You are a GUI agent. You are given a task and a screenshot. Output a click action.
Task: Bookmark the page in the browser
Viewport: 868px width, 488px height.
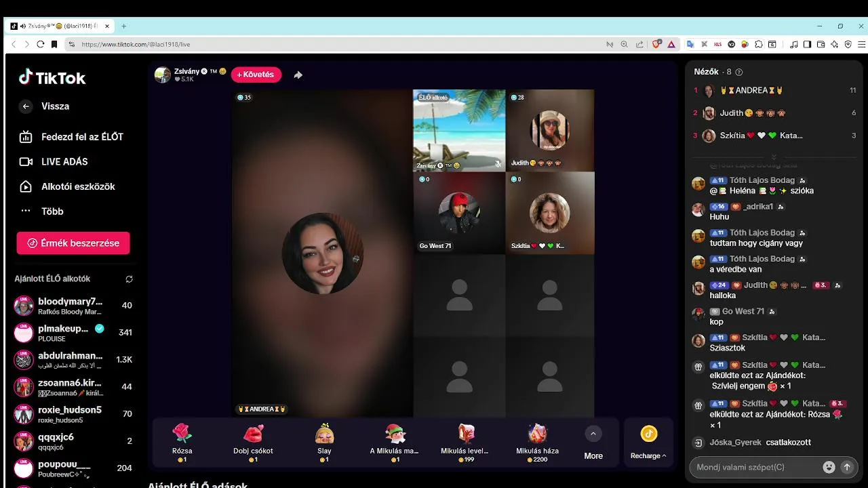tap(54, 44)
